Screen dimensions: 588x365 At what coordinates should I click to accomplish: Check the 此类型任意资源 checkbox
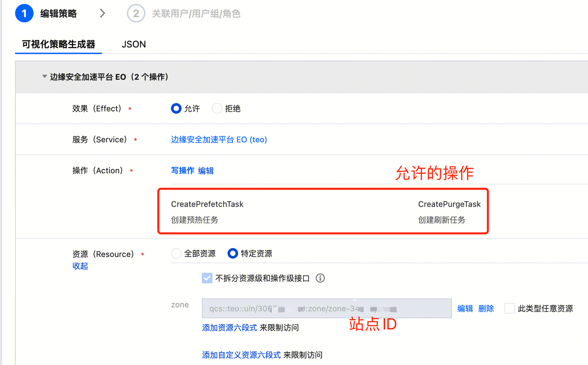coord(510,308)
